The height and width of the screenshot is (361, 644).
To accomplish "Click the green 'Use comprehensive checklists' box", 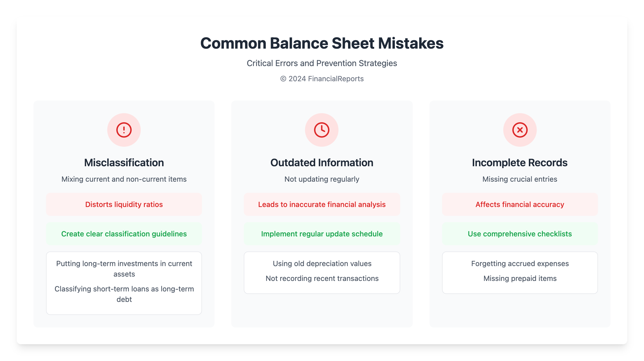I will (520, 234).
